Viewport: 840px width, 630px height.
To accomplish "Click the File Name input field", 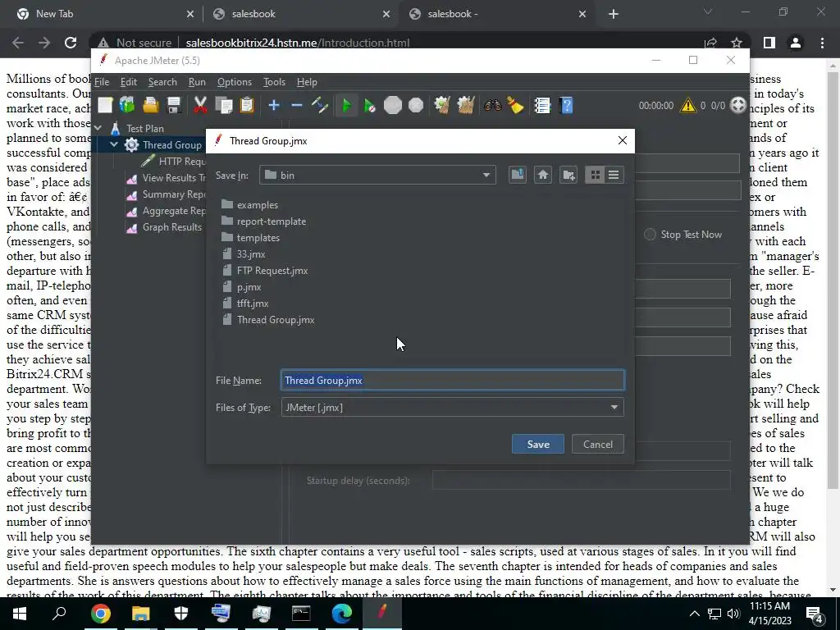I will [452, 381].
